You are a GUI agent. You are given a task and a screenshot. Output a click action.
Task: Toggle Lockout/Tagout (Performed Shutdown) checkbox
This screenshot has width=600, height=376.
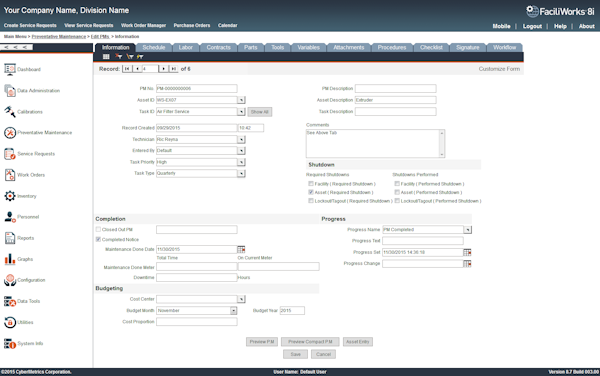[x=397, y=201]
